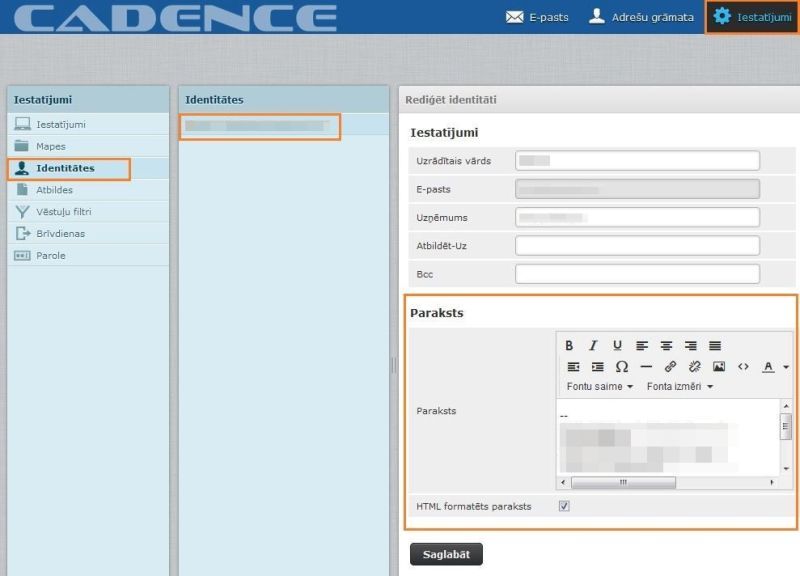The image size is (800, 576).
Task: Justify the signature text
Action: 715,345
